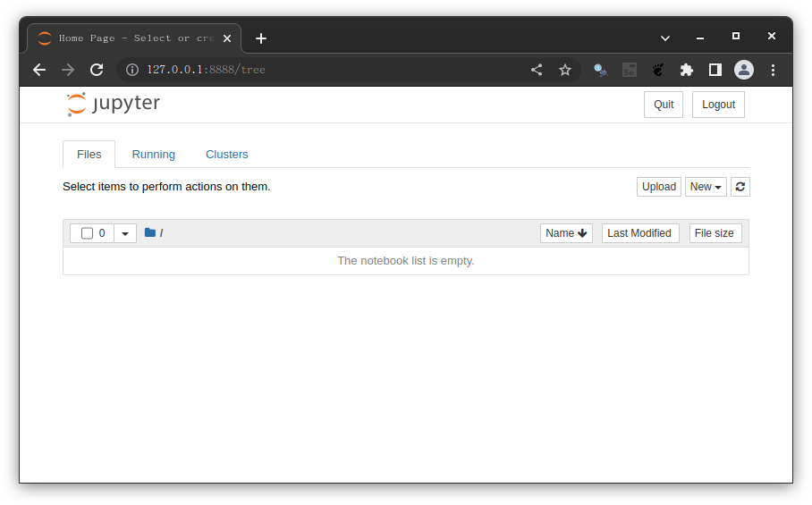812x505 pixels.
Task: Tick the select-all checkbox
Action: 87,233
